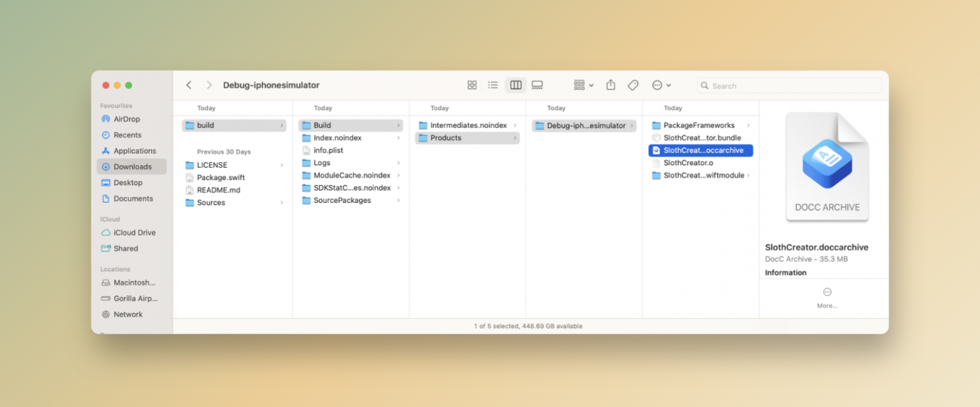The height and width of the screenshot is (407, 980).
Task: Select column view mode
Action: 515,84
